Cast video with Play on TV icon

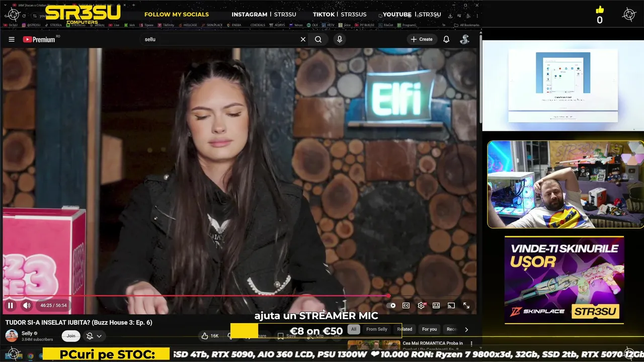pos(451,305)
